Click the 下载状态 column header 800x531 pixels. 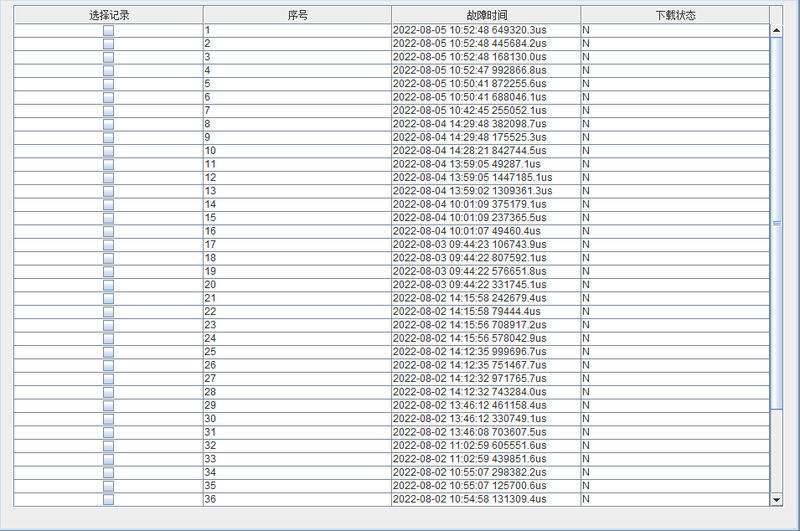(675, 15)
